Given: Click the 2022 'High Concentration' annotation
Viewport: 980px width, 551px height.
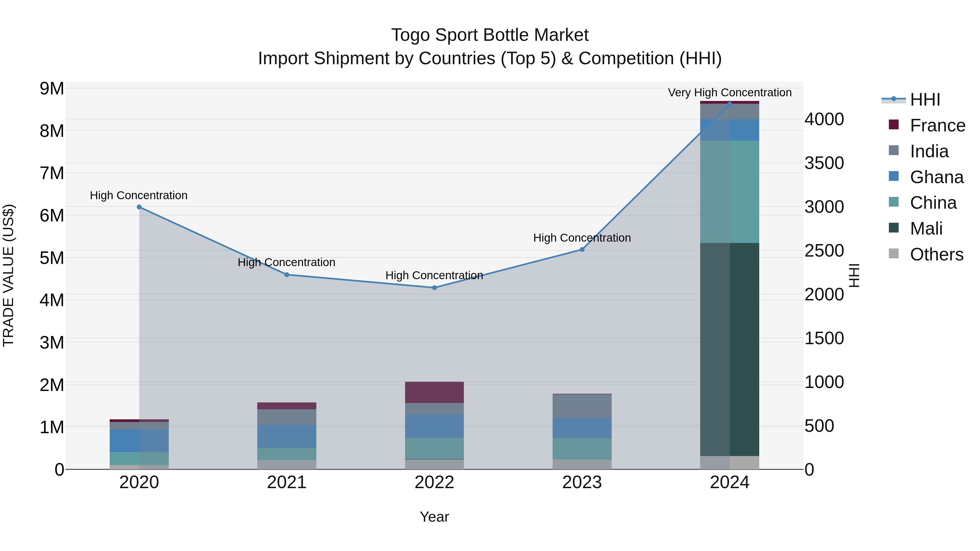Looking at the screenshot, I should click(x=434, y=275).
